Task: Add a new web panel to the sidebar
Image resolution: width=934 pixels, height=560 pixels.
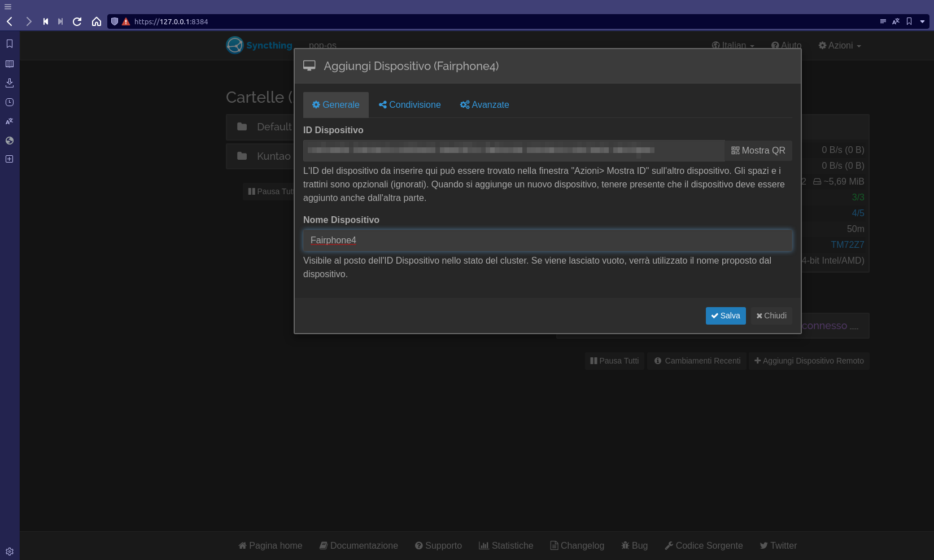Action: point(10,159)
